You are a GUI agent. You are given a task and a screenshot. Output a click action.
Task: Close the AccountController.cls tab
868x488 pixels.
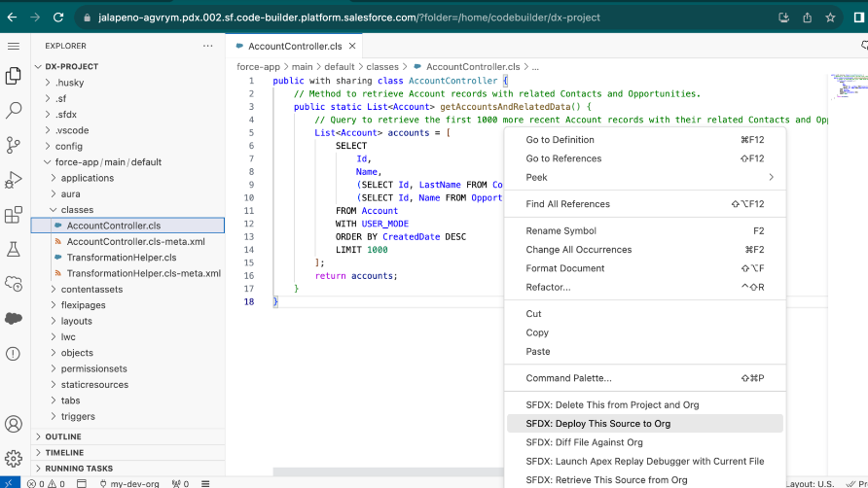click(x=352, y=46)
